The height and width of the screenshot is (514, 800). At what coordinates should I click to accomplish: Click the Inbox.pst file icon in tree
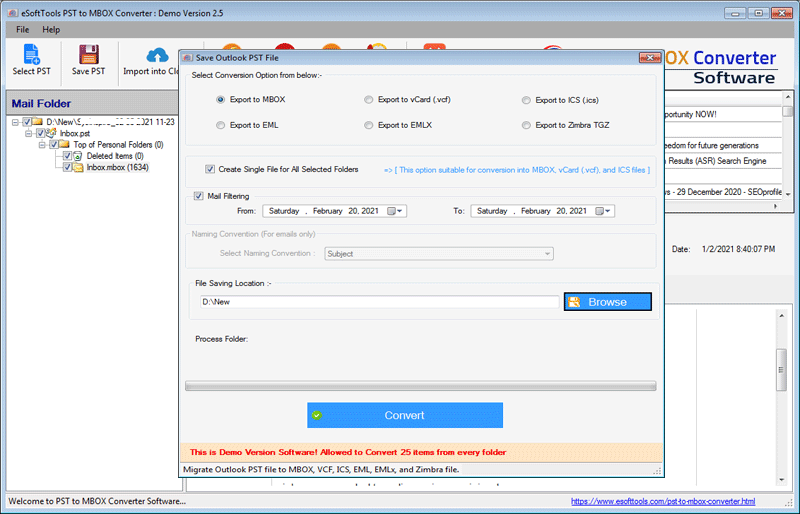click(52, 133)
